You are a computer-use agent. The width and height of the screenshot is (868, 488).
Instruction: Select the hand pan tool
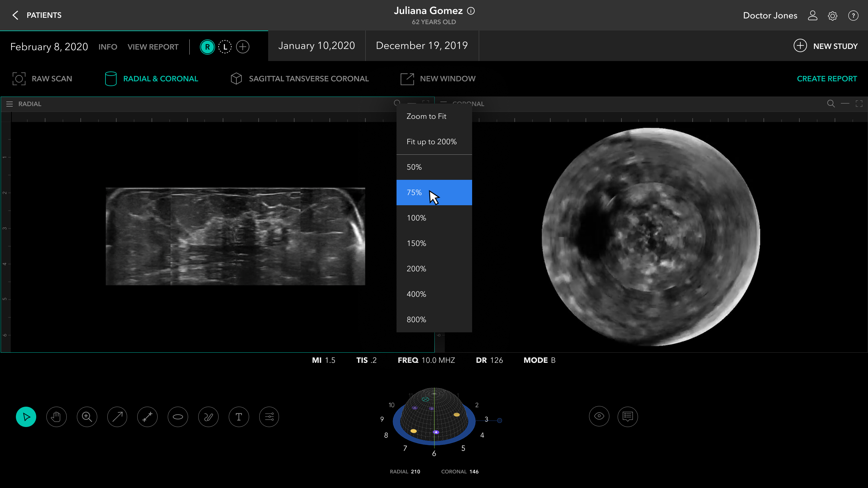56,417
